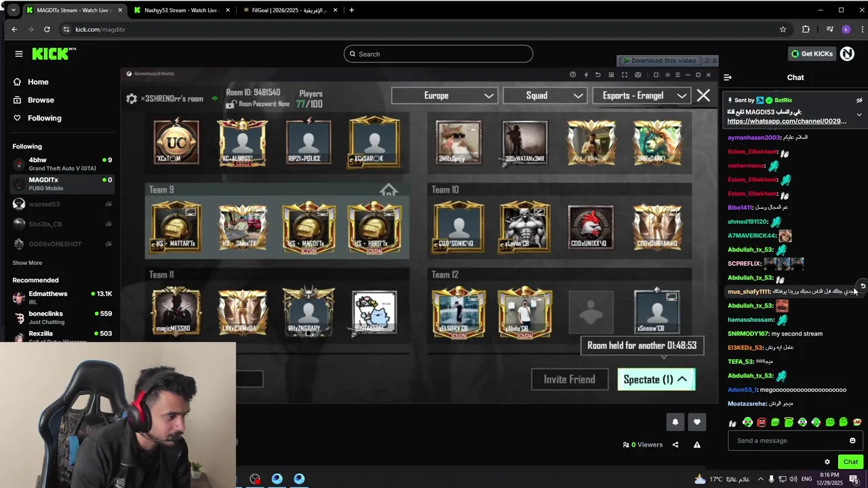
Task: Click the green Chat send button
Action: [x=850, y=462]
